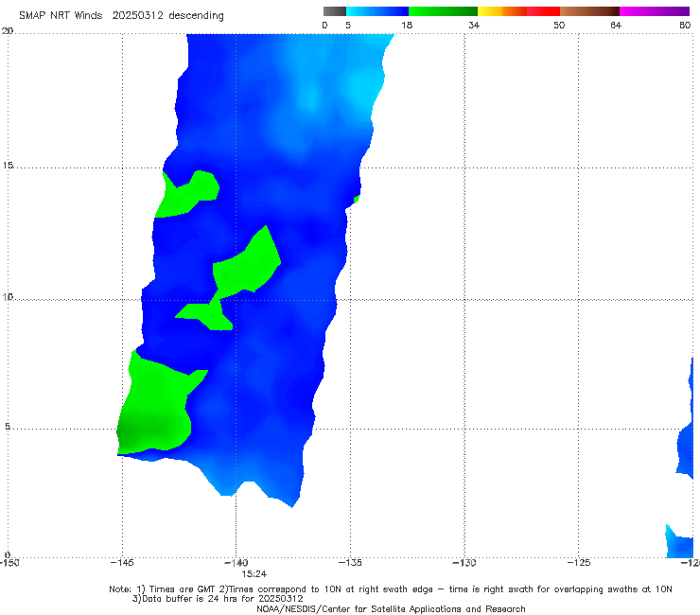
Task: Click the latitude axis label "10"
Action: 8,297
